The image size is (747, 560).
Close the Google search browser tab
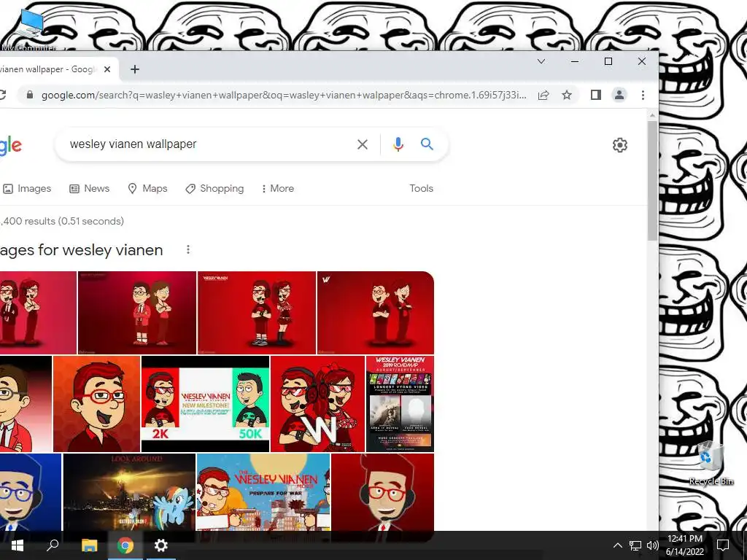tap(107, 69)
